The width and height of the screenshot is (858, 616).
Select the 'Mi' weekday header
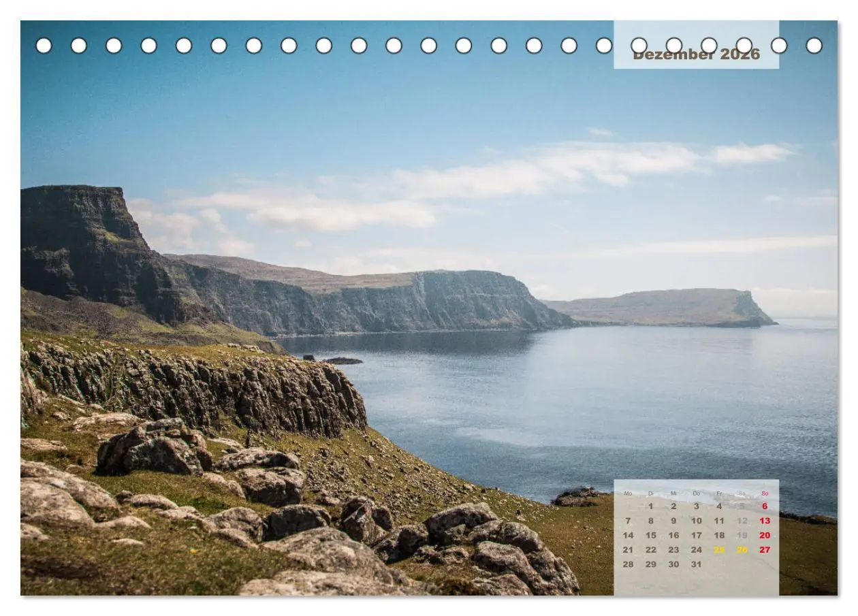[x=673, y=493]
